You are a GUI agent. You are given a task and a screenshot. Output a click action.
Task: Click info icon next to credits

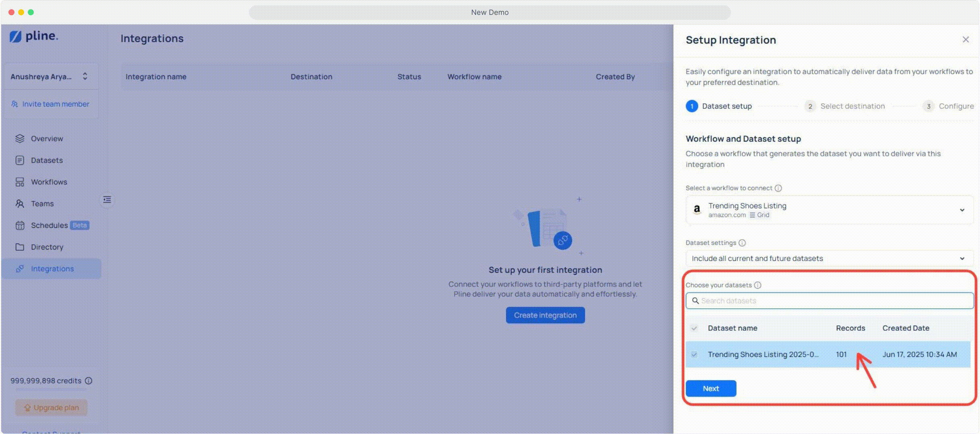pos(89,381)
